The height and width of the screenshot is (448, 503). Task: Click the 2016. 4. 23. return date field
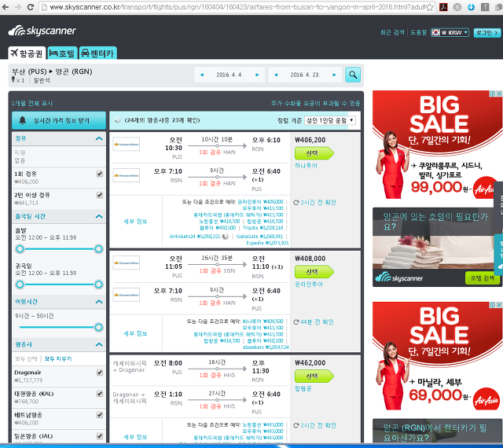(x=305, y=75)
